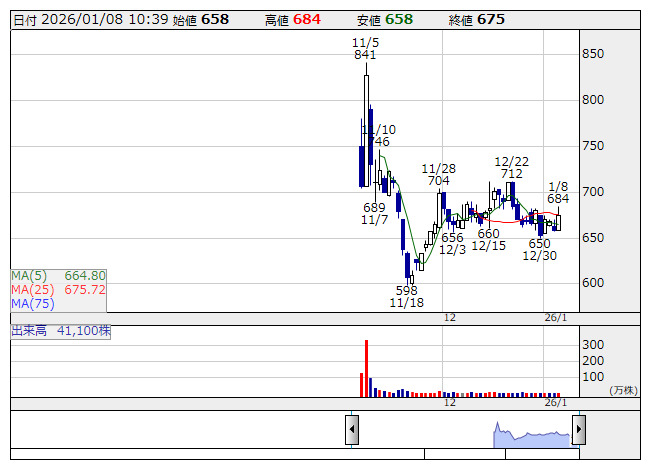The width and height of the screenshot is (653, 470).
Task: Click the 26/1 label under volume chart
Action: [x=556, y=403]
